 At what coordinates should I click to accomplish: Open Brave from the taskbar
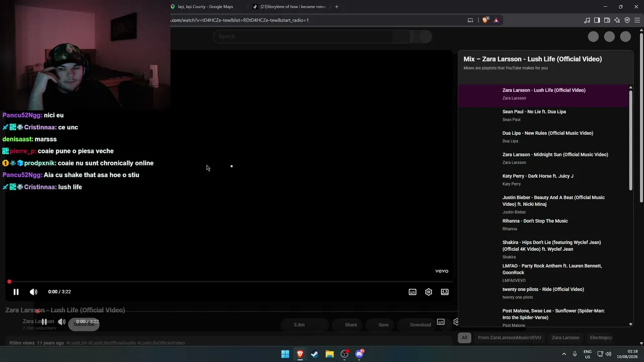coord(300,354)
